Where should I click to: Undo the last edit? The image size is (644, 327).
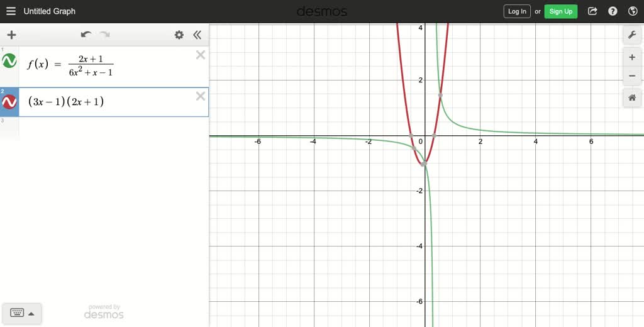pos(86,35)
